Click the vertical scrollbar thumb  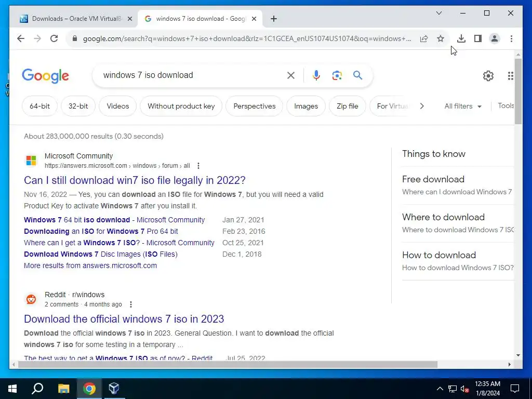click(518, 91)
